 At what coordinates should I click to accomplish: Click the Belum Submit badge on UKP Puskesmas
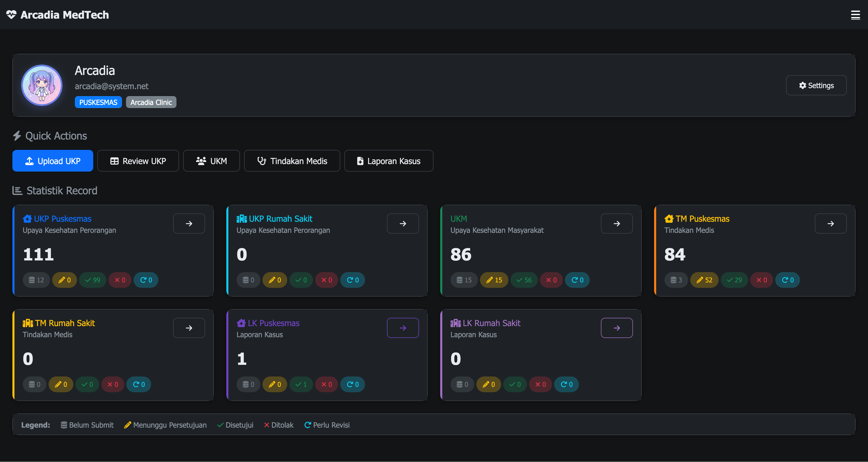(36, 280)
